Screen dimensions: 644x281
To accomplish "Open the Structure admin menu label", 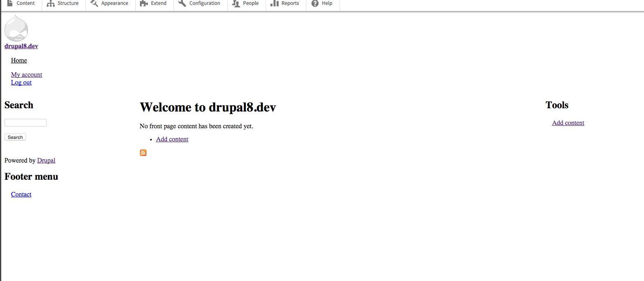I will [x=68, y=3].
